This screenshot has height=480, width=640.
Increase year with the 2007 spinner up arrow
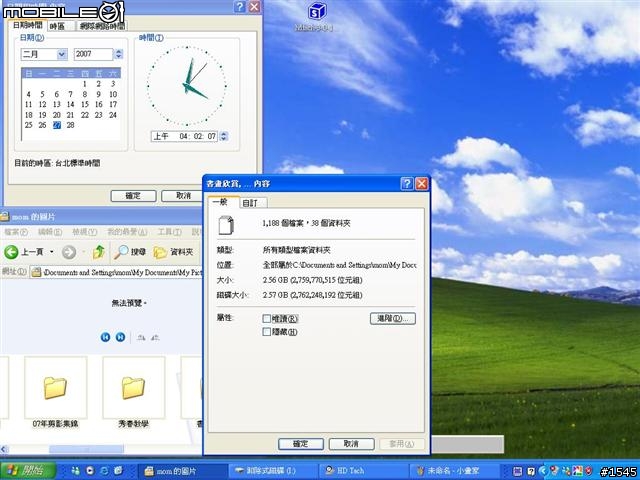(119, 51)
